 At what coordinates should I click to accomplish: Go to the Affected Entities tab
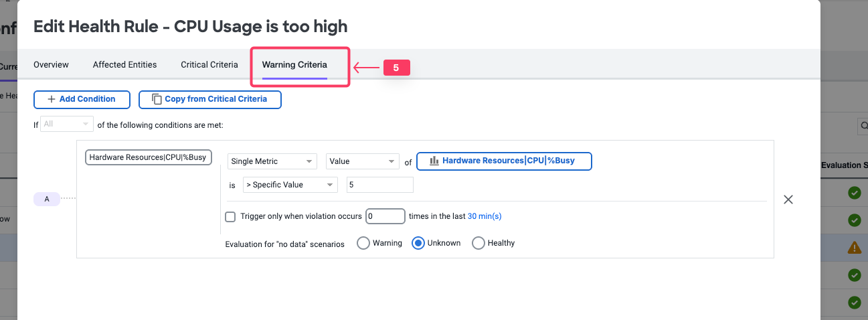[x=124, y=65]
